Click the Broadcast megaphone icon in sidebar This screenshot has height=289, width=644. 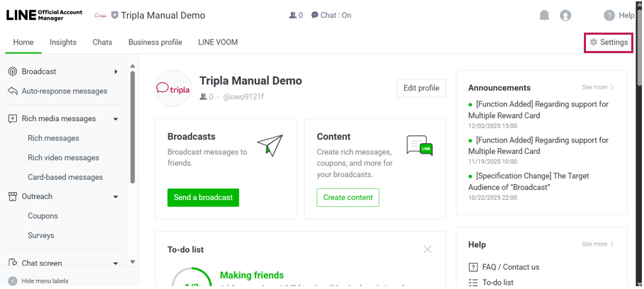coord(12,72)
